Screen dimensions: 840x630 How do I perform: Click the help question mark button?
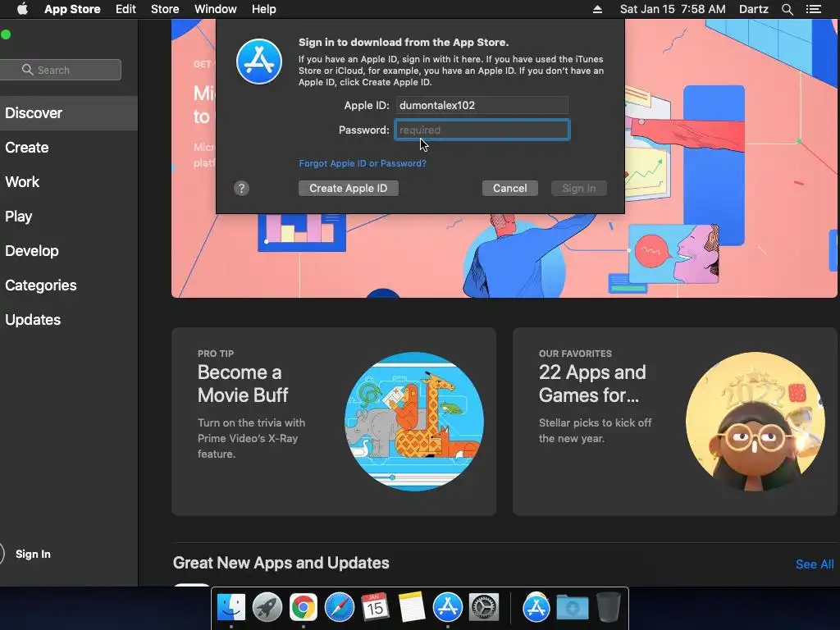pos(241,188)
